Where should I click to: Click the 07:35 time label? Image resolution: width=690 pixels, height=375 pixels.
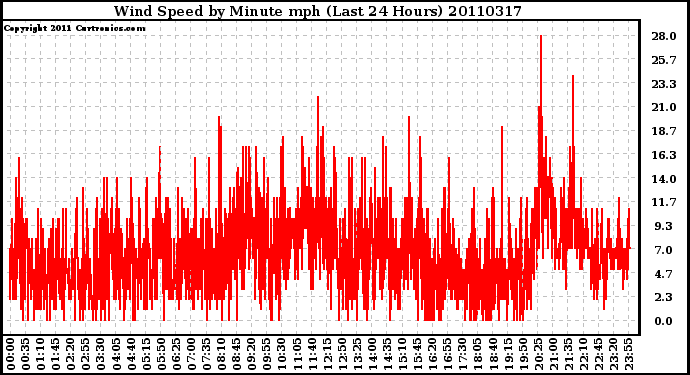coord(206,354)
